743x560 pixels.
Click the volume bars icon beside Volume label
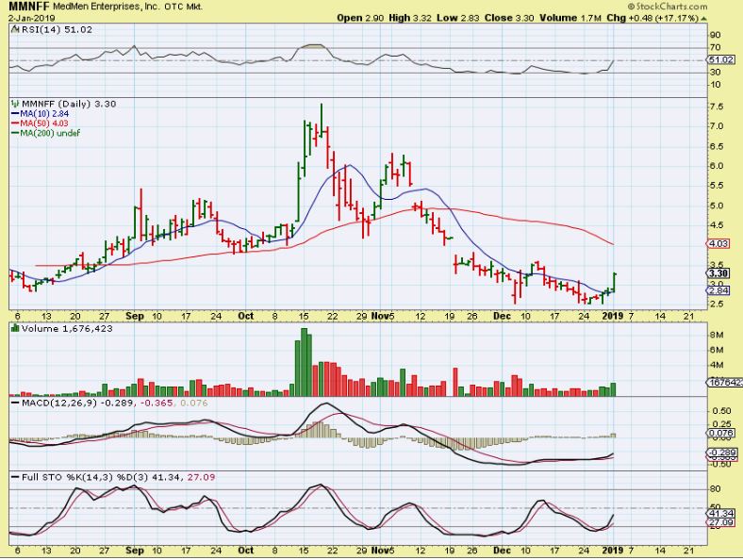tap(15, 328)
